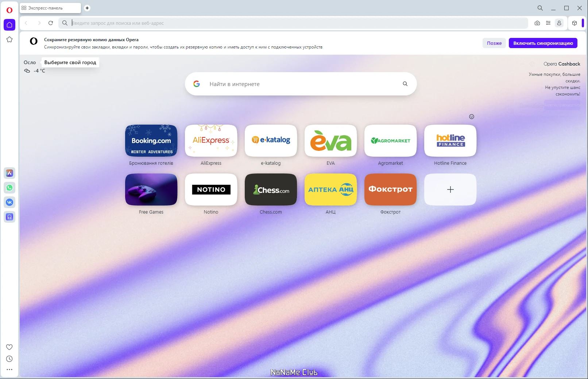The width and height of the screenshot is (588, 379).
Task: Open the Chess.com speed dial tile
Action: coord(271,189)
